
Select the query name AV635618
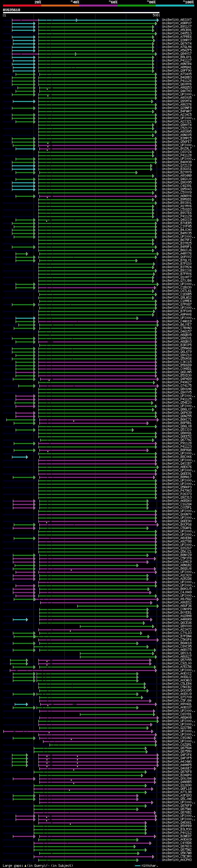pyautogui.click(x=11, y=10)
